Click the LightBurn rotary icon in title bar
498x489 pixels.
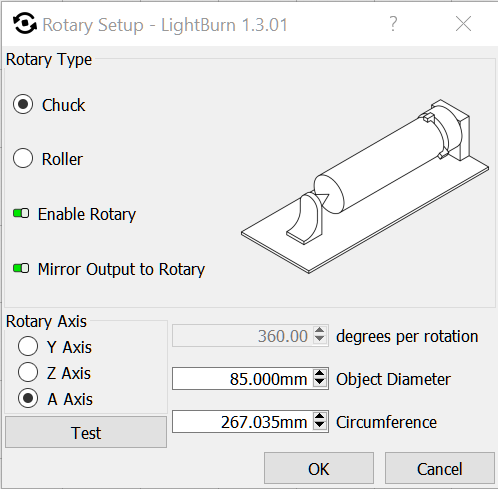point(24,23)
